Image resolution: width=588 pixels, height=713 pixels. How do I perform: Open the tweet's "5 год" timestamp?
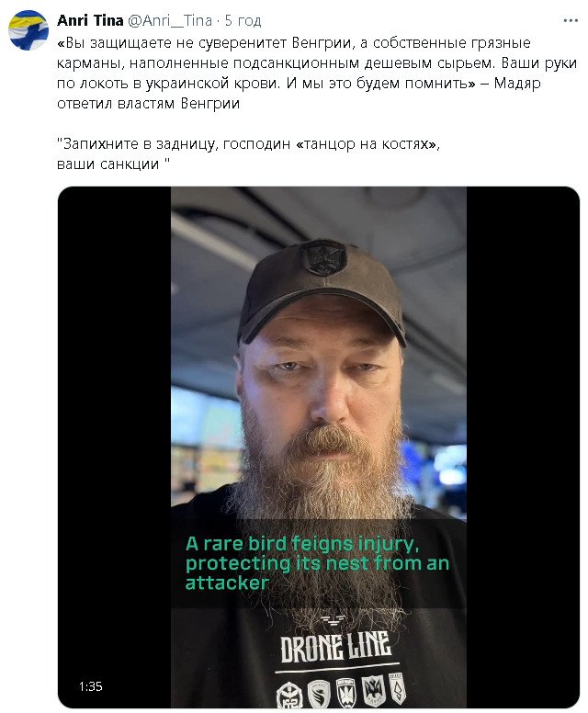pos(243,20)
